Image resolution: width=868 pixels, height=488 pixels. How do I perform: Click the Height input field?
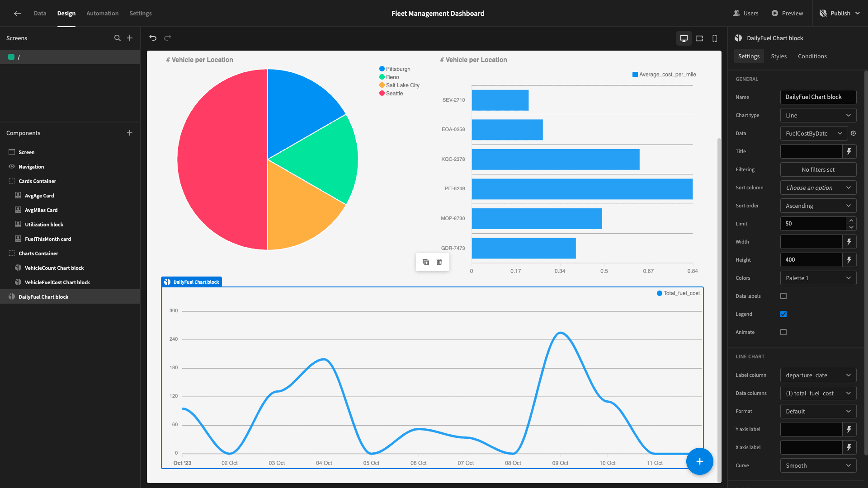click(x=811, y=260)
